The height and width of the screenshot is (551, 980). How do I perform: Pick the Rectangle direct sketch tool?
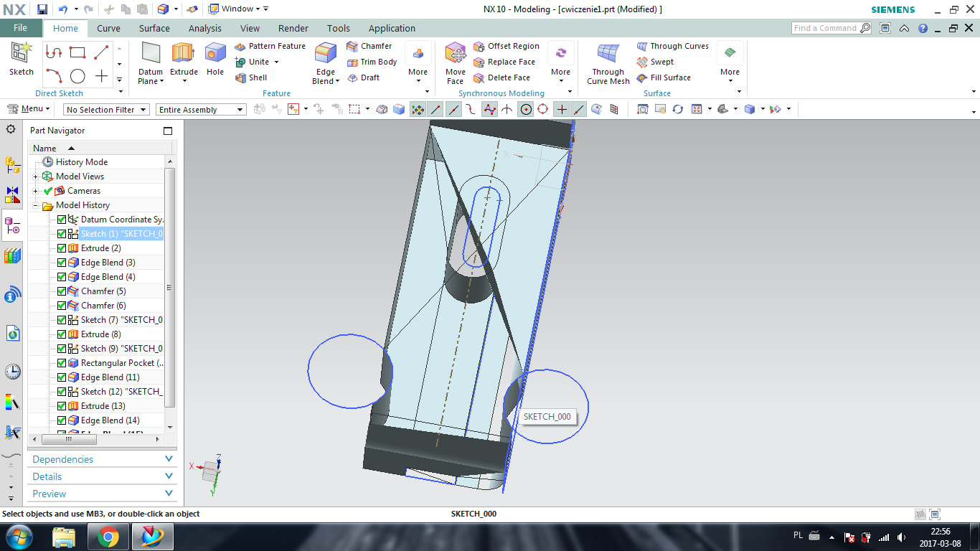[x=77, y=52]
